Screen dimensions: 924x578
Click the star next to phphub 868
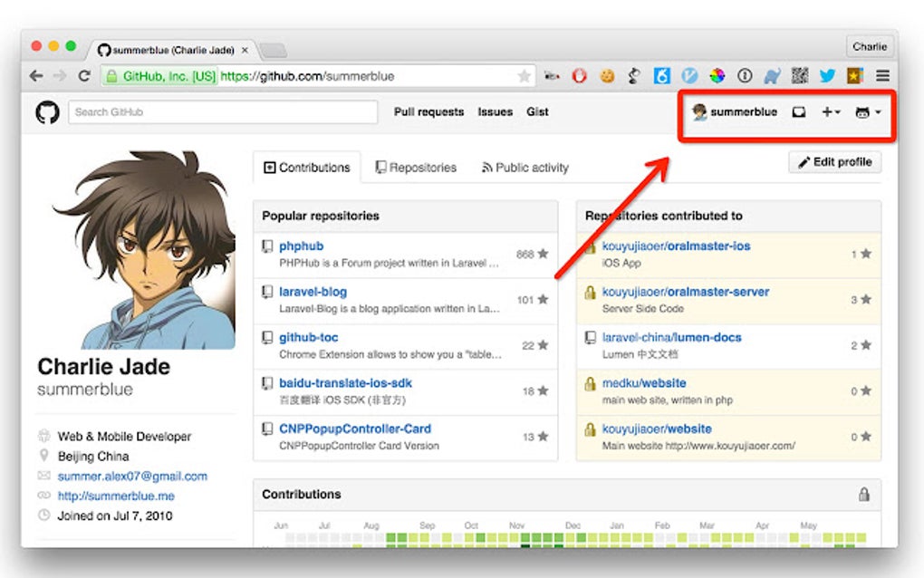[x=543, y=254]
